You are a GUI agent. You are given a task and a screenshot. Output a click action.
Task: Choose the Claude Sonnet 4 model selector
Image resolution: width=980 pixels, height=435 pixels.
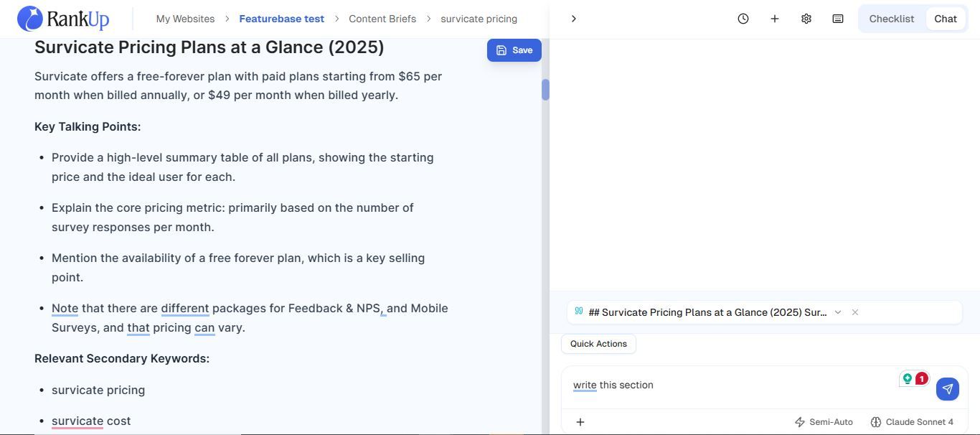(912, 422)
